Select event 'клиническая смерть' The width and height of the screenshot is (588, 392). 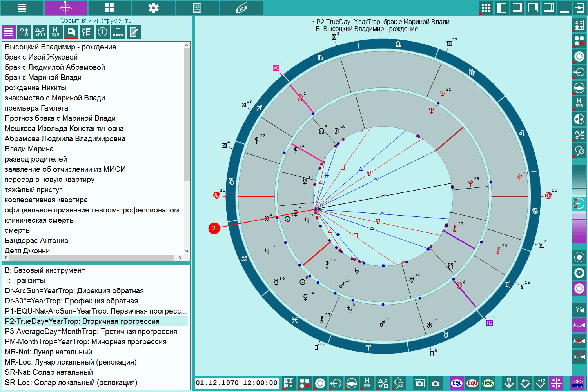[39, 220]
